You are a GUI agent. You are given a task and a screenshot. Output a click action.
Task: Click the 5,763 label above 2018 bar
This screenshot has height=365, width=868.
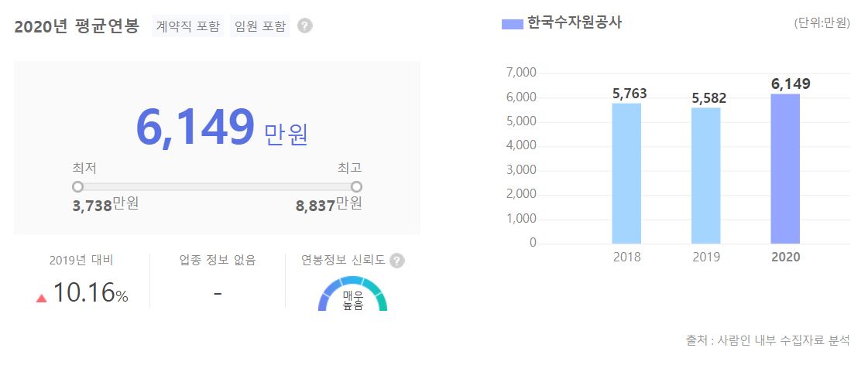click(630, 94)
